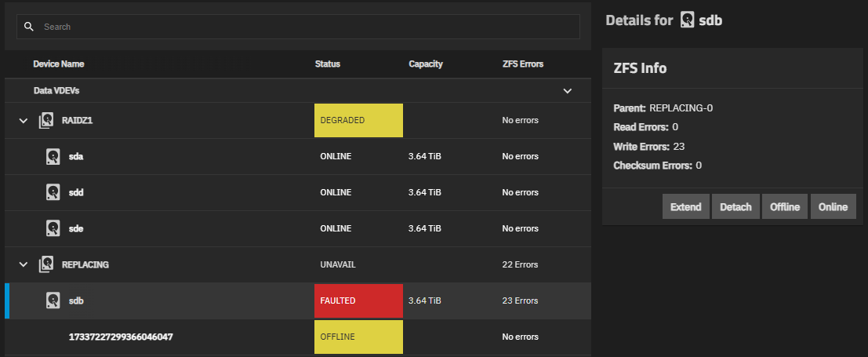The height and width of the screenshot is (357, 868).
Task: Collapse the RAIDZ1 vdev group
Action: point(24,121)
